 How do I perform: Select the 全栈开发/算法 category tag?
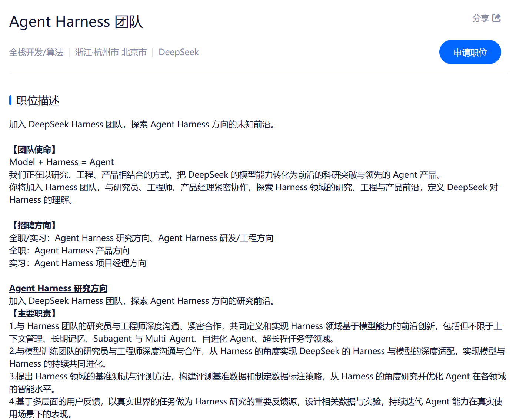(36, 52)
